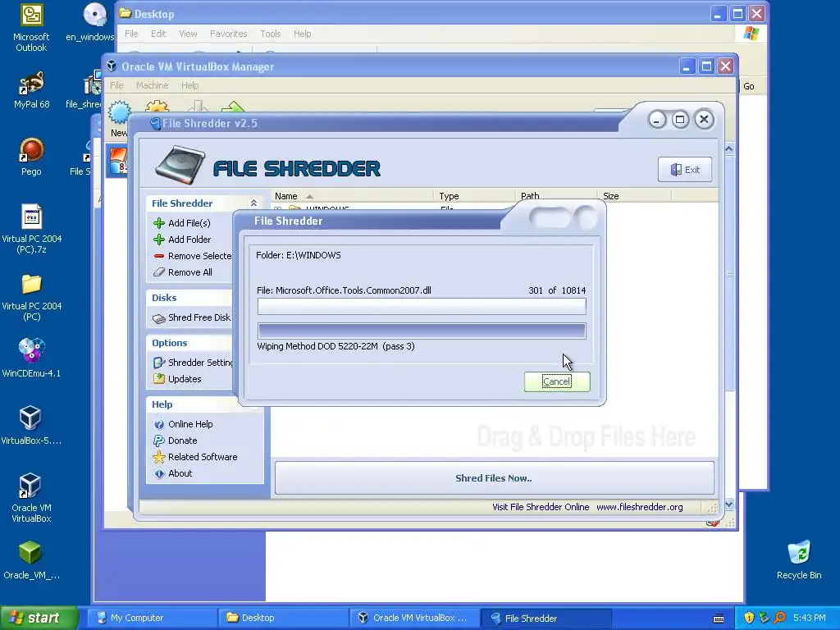The height and width of the screenshot is (630, 840).
Task: Click the About info icon
Action: point(158,473)
